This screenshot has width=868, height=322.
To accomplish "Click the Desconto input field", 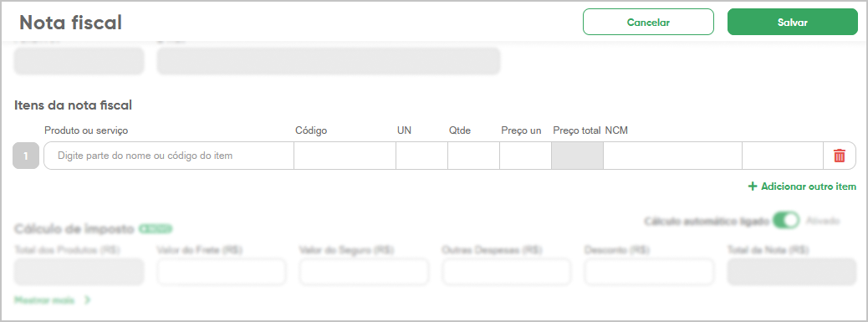I will pos(650,272).
